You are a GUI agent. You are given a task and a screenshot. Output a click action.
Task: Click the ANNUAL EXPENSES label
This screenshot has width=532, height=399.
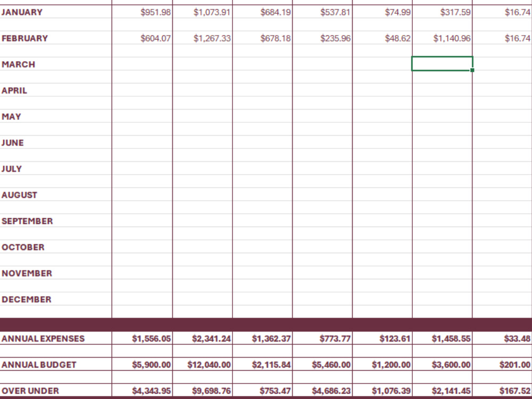(43, 338)
